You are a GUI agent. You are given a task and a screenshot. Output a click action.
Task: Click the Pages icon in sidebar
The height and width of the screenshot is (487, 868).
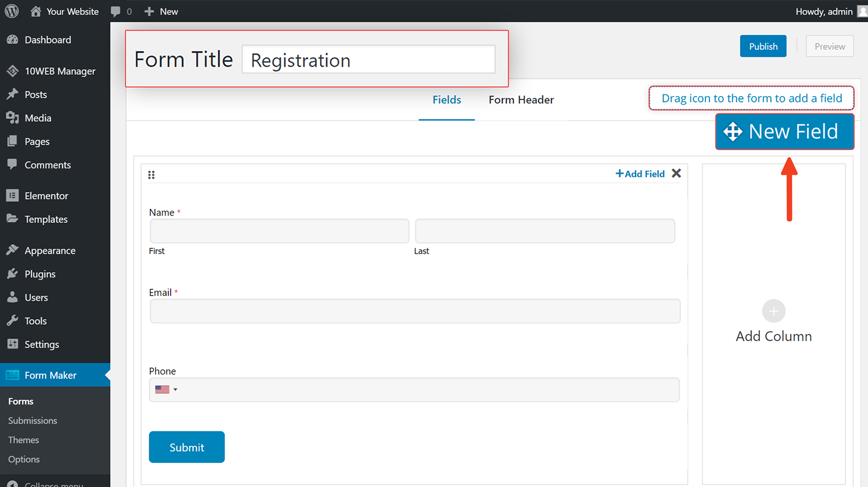(x=12, y=141)
